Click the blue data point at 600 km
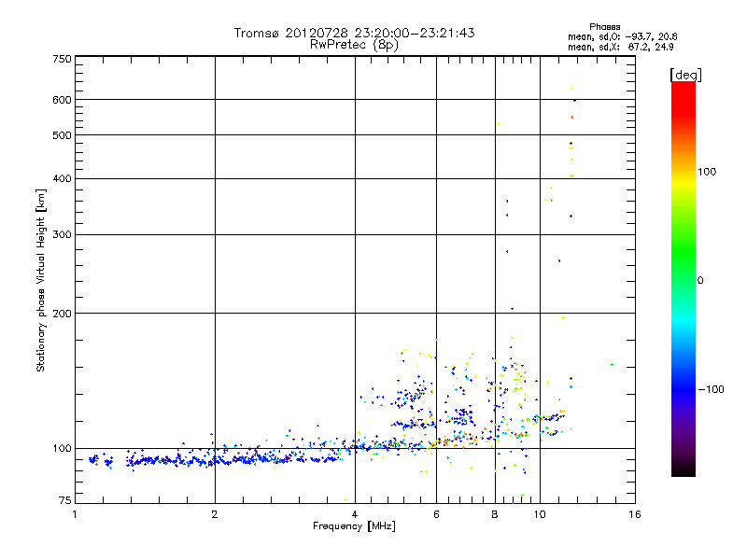 tap(575, 101)
